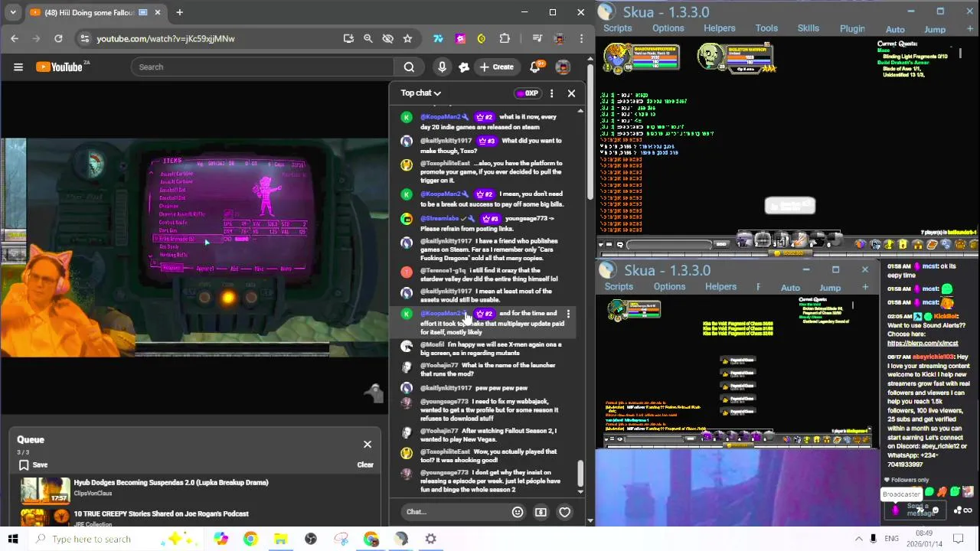Open Scripts menu in upper Skua window
The width and height of the screenshot is (980, 551).
618,28
